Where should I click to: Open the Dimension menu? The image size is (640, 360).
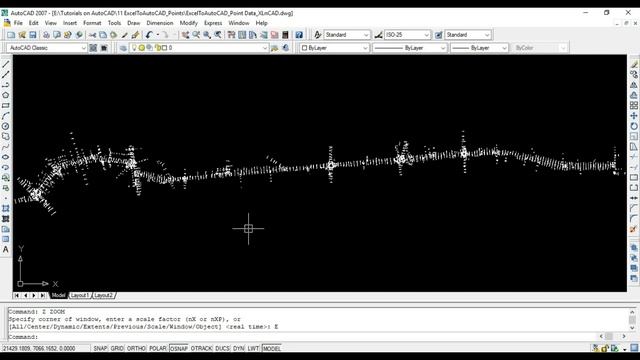160,23
